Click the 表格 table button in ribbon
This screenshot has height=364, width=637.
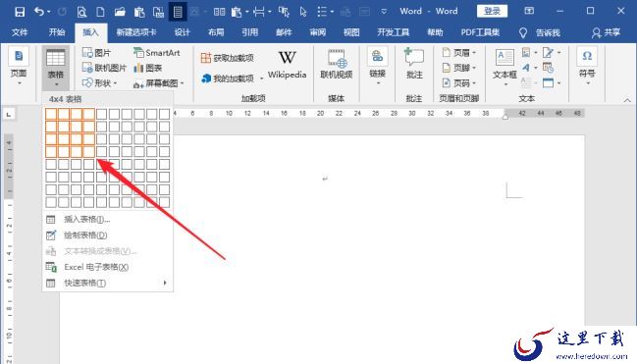pyautogui.click(x=56, y=68)
